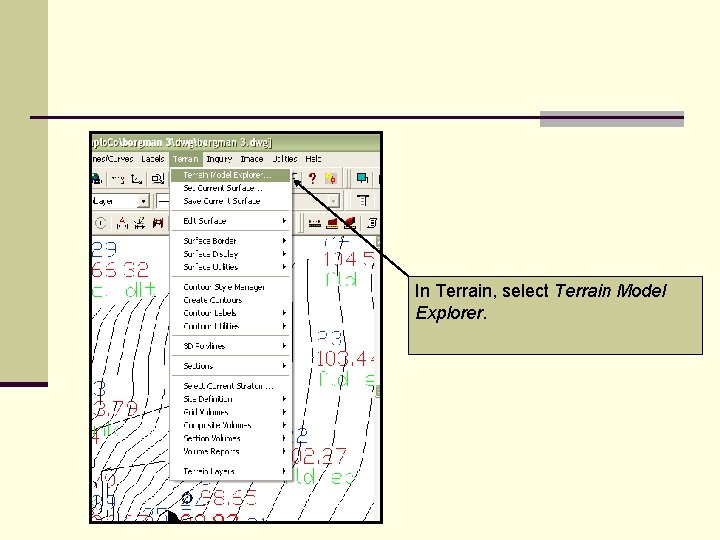Click the red question mark help icon
The width and height of the screenshot is (720, 540).
point(312,178)
